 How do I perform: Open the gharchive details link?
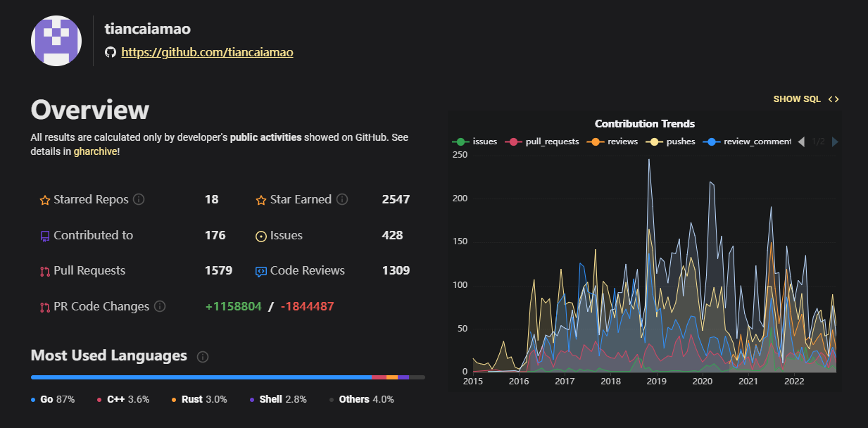pyautogui.click(x=95, y=151)
